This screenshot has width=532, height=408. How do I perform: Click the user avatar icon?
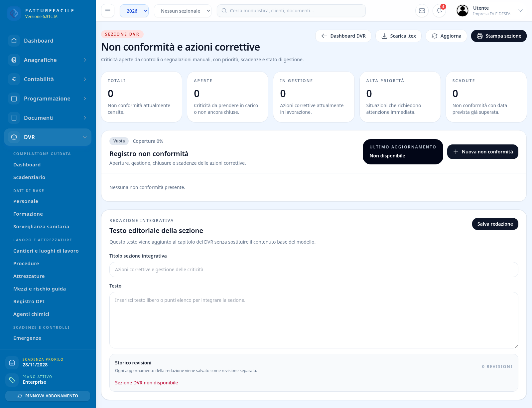(463, 11)
